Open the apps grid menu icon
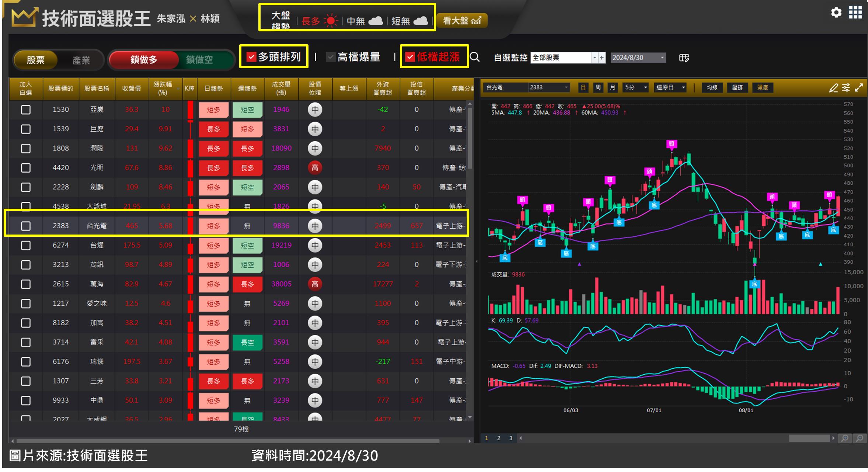Image resolution: width=868 pixels, height=472 pixels. 855,13
